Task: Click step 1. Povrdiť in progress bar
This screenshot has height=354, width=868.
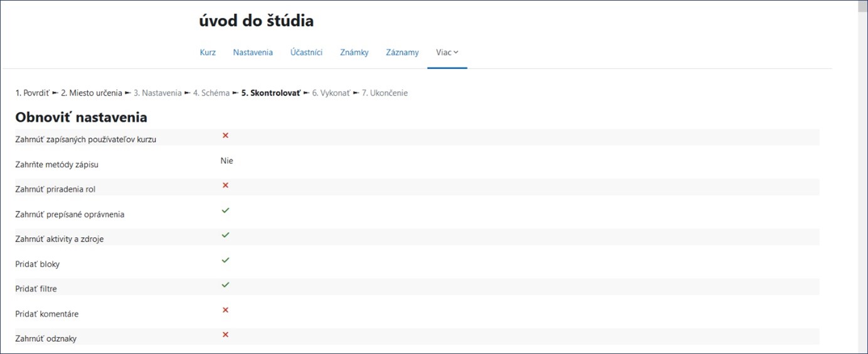Action: click(x=33, y=93)
